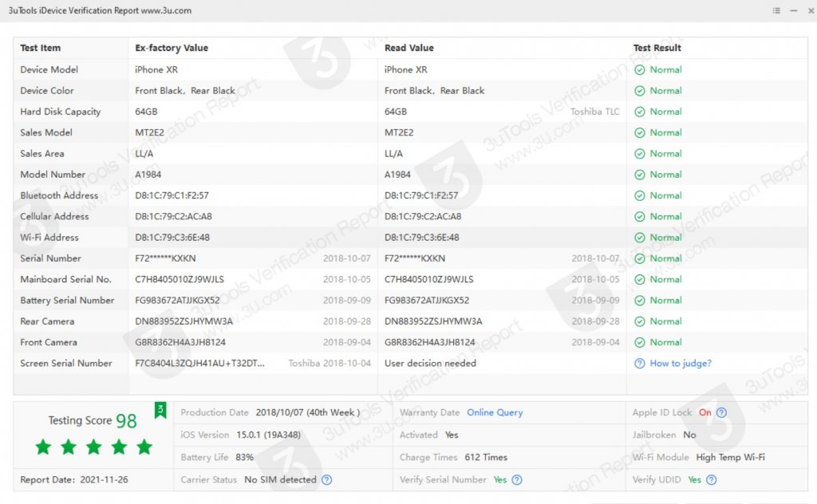Click help icon next to Carrier Status
The image size is (817, 504).
pyautogui.click(x=326, y=479)
